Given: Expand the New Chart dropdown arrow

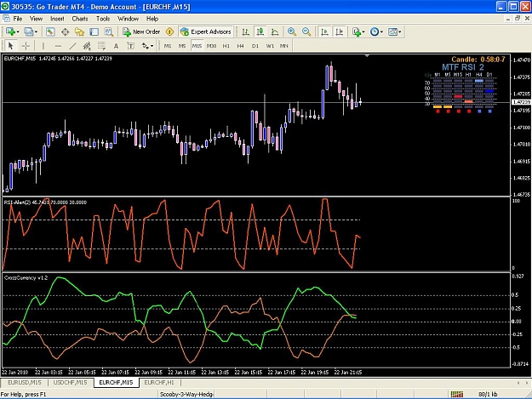Looking at the screenshot, I should tap(18, 31).
